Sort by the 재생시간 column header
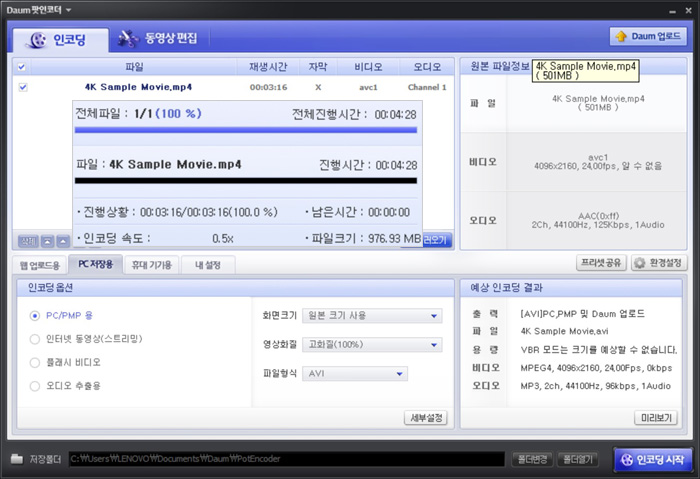This screenshot has width=700, height=479. tap(268, 67)
